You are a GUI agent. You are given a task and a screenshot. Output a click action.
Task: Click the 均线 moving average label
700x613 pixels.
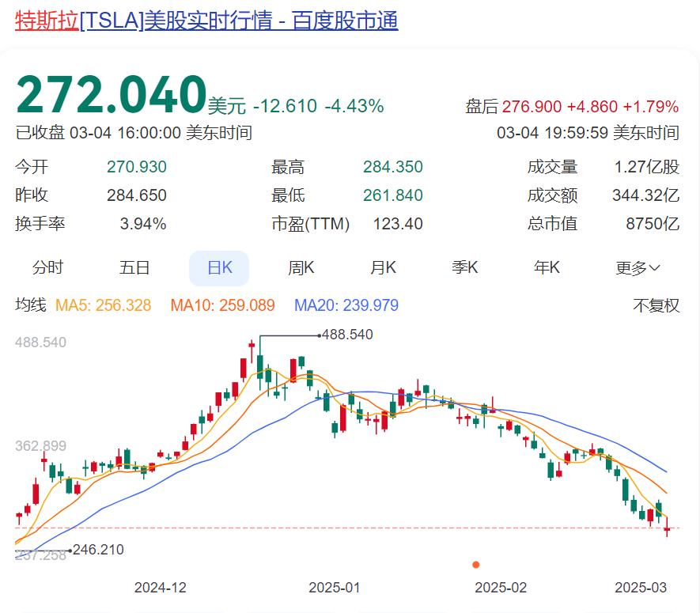click(31, 305)
